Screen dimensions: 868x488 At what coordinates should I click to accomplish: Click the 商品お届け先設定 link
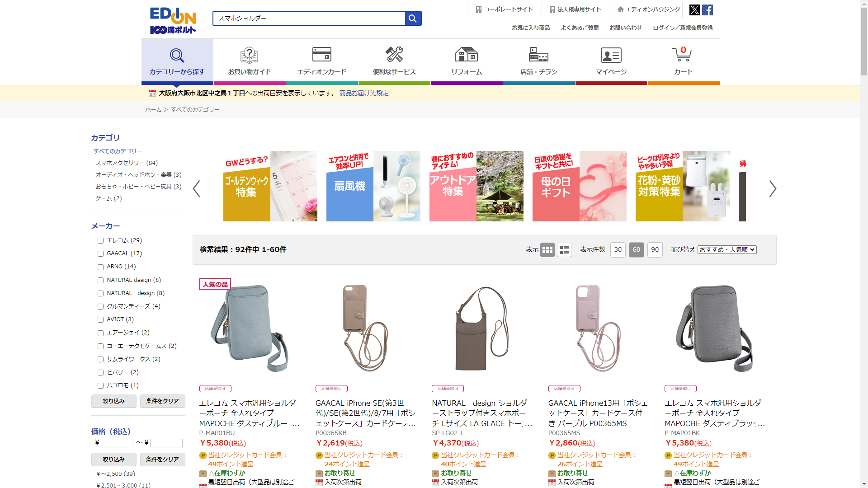[x=363, y=93]
